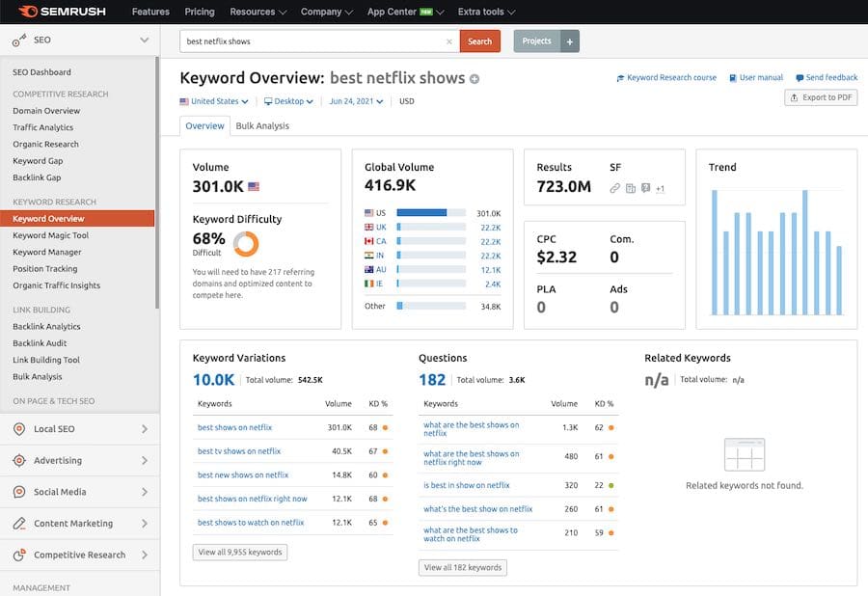
Task: Open the Company menu dropdown
Action: coord(327,12)
